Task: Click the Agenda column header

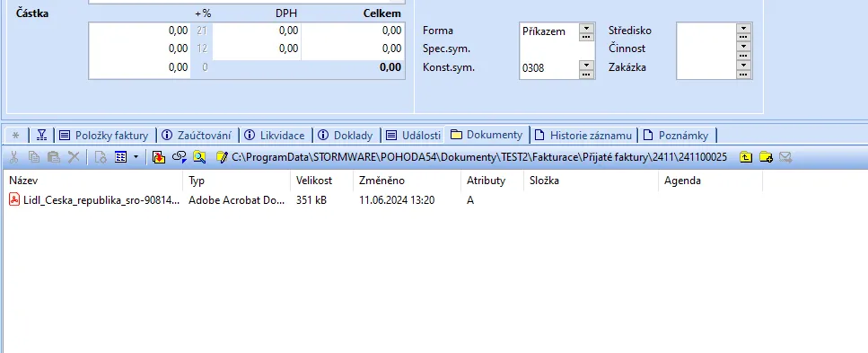Action: click(x=710, y=181)
